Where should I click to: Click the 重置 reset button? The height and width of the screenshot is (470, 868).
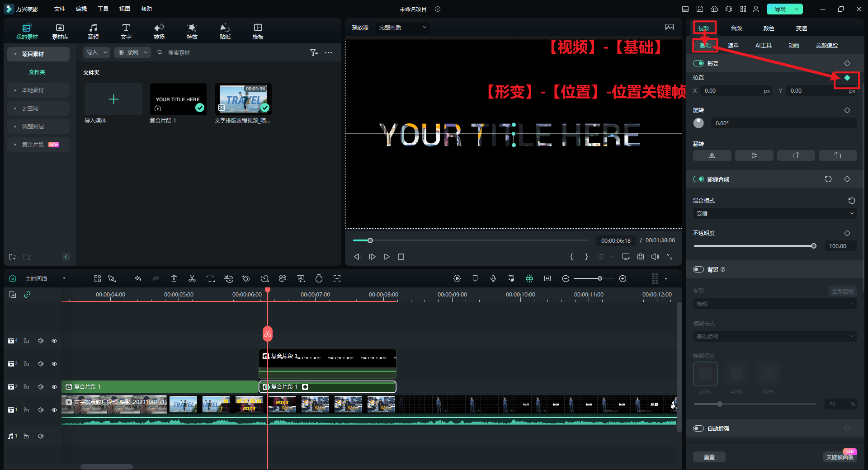point(709,457)
